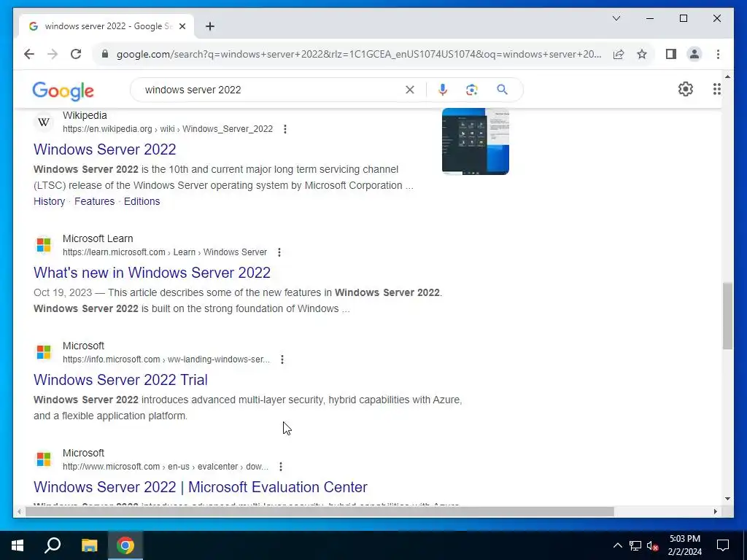The height and width of the screenshot is (560, 747).
Task: Reload the Google search page
Action: (76, 54)
